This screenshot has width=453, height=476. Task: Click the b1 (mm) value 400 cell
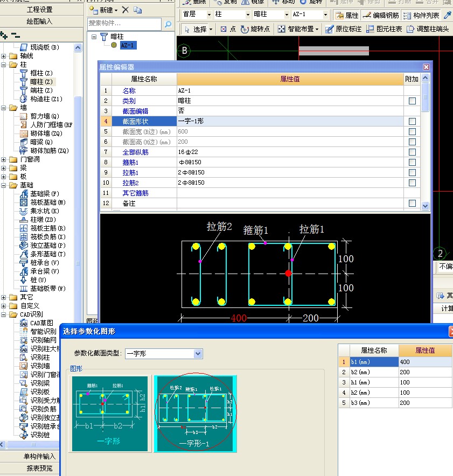click(x=425, y=362)
